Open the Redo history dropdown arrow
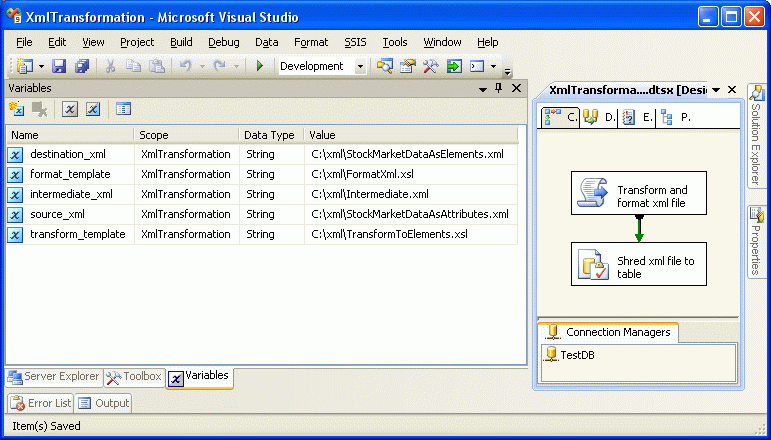The height and width of the screenshot is (440, 771). (x=237, y=66)
